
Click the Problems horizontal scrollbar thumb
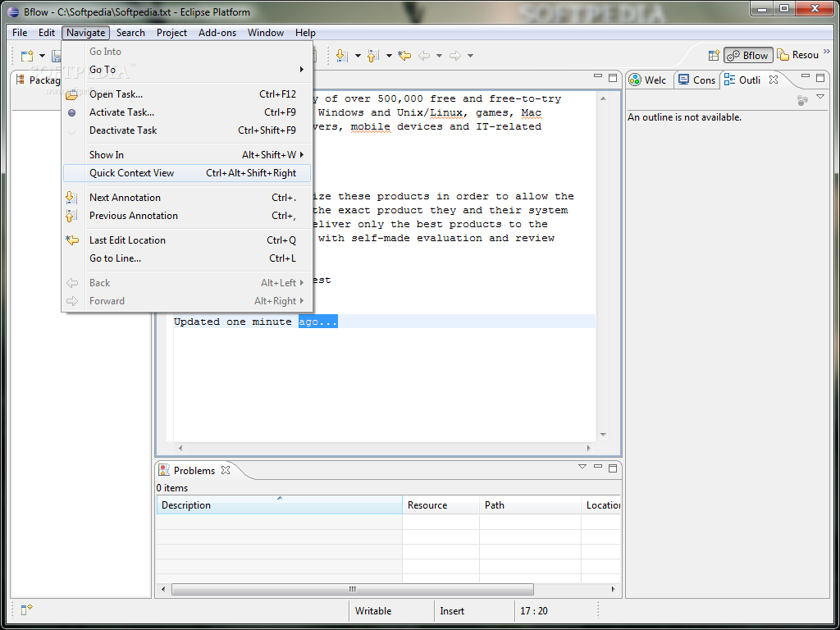point(353,589)
